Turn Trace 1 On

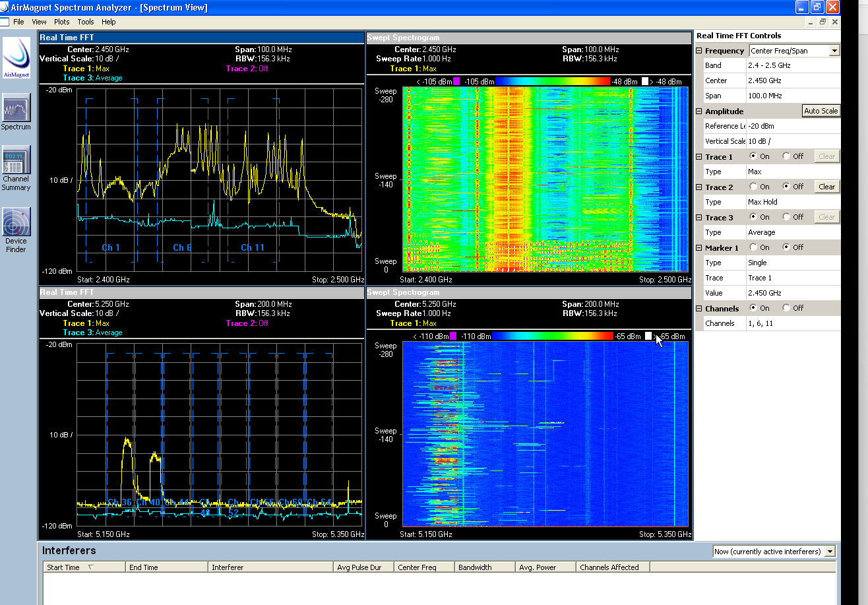pos(753,156)
